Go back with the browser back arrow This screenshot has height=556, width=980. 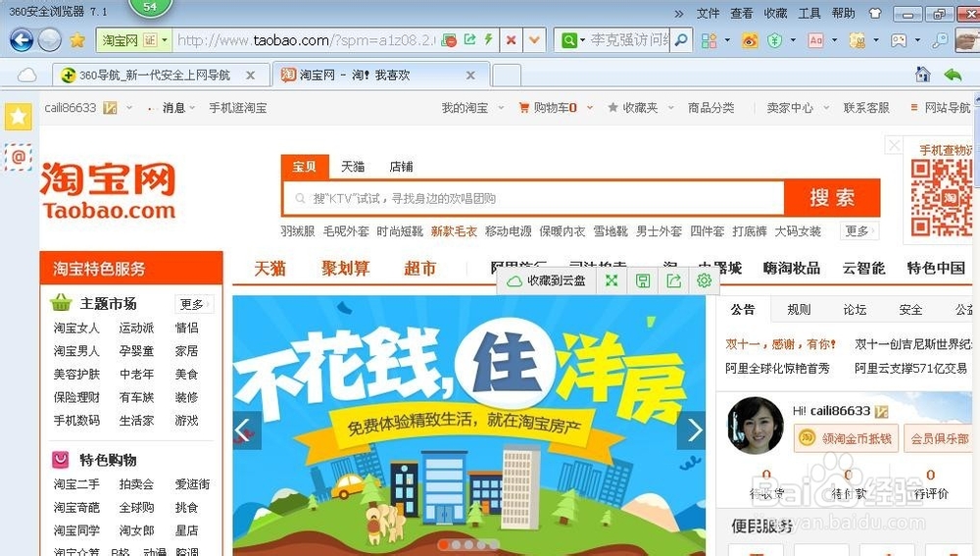(22, 40)
